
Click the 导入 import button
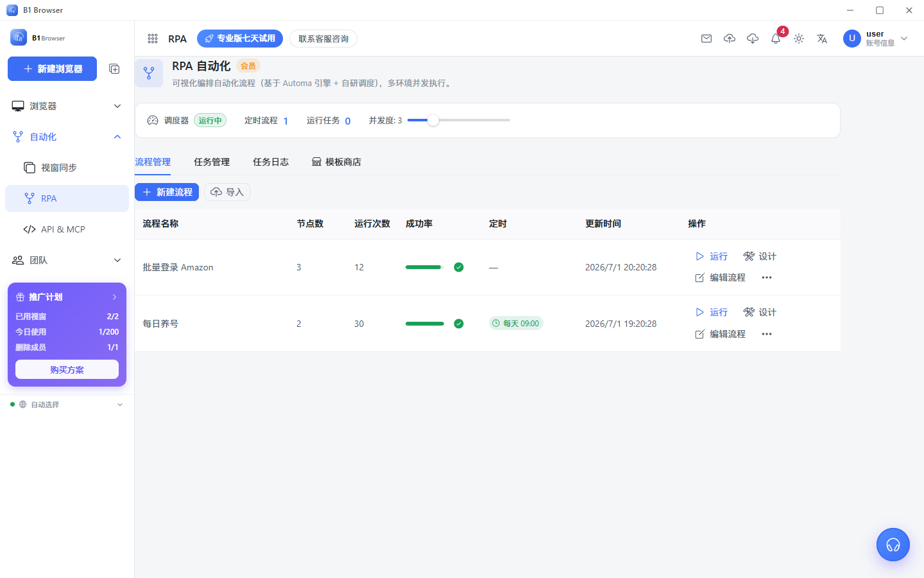coord(227,192)
